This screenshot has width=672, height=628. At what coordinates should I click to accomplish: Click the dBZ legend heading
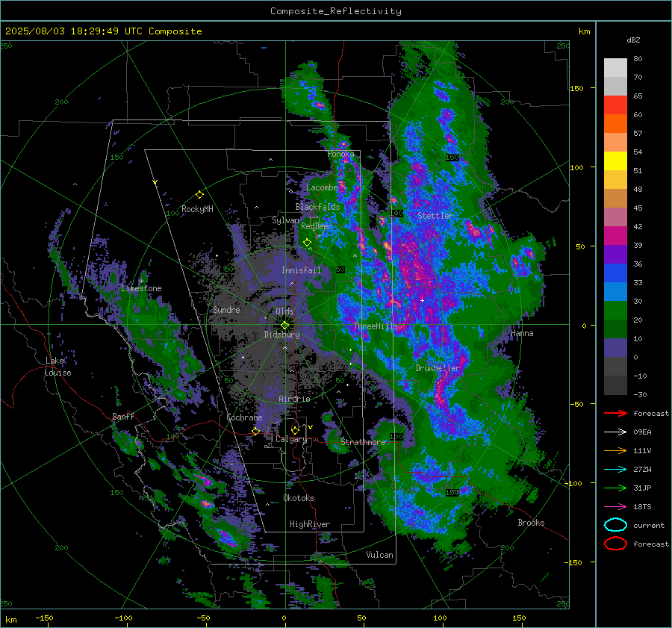633,40
